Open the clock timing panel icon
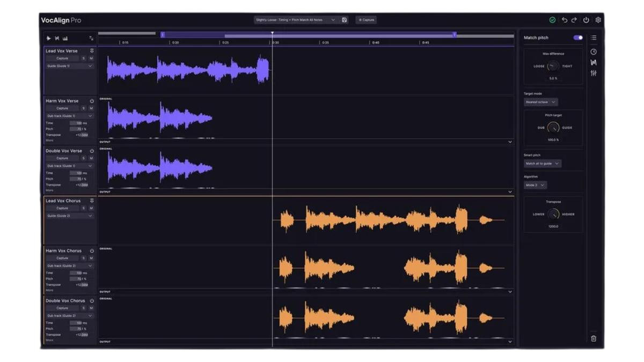This screenshot has height=362, width=644. [594, 52]
